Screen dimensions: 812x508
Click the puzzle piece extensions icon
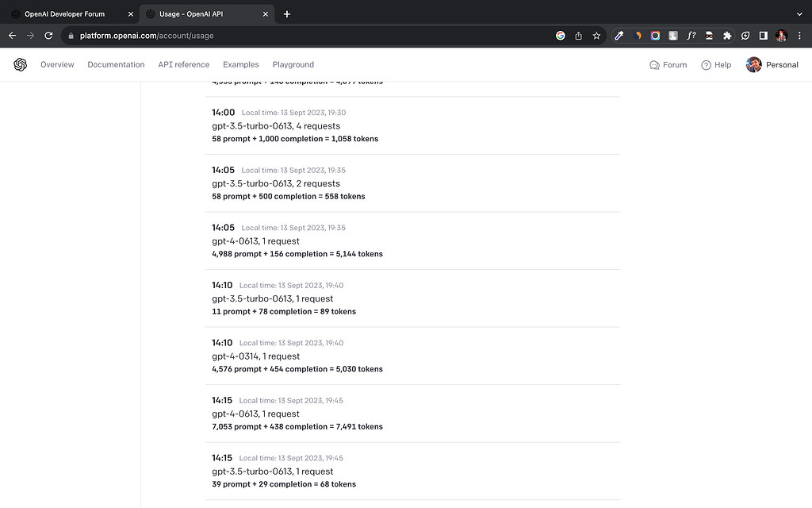[x=726, y=36]
